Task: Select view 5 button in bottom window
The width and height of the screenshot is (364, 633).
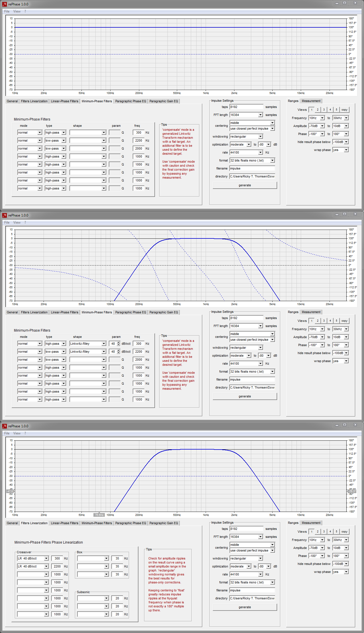Action: point(336,532)
